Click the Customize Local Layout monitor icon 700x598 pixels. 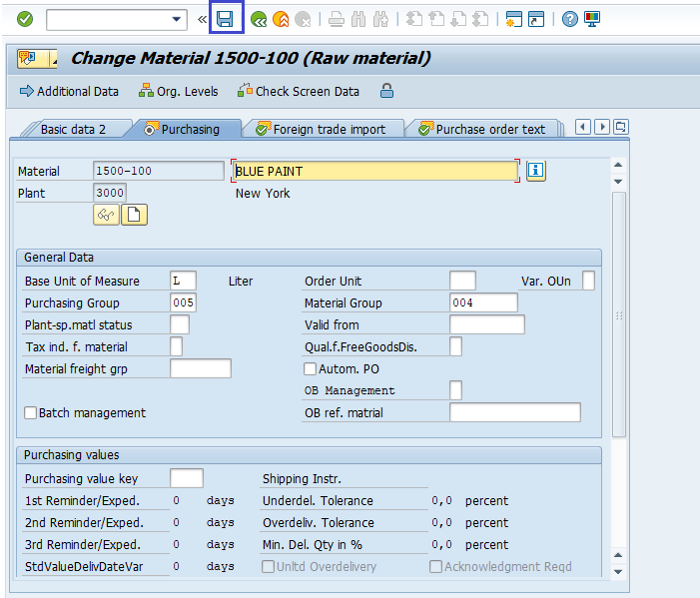[592, 19]
